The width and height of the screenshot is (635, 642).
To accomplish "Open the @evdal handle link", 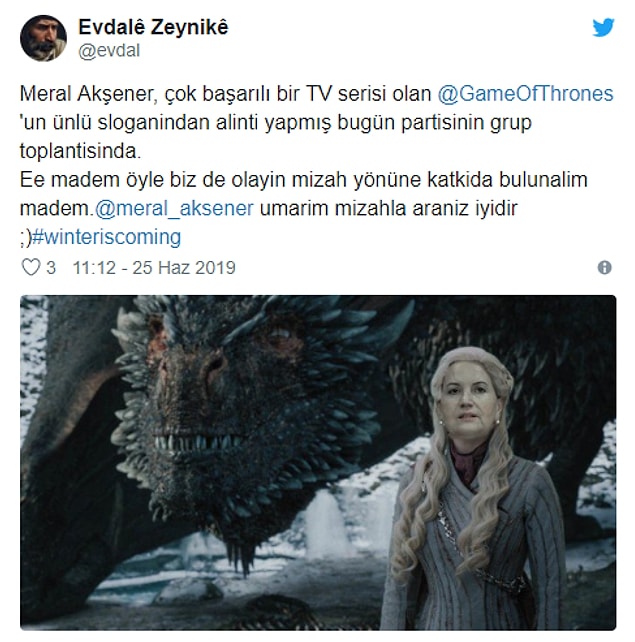I will click(x=109, y=51).
